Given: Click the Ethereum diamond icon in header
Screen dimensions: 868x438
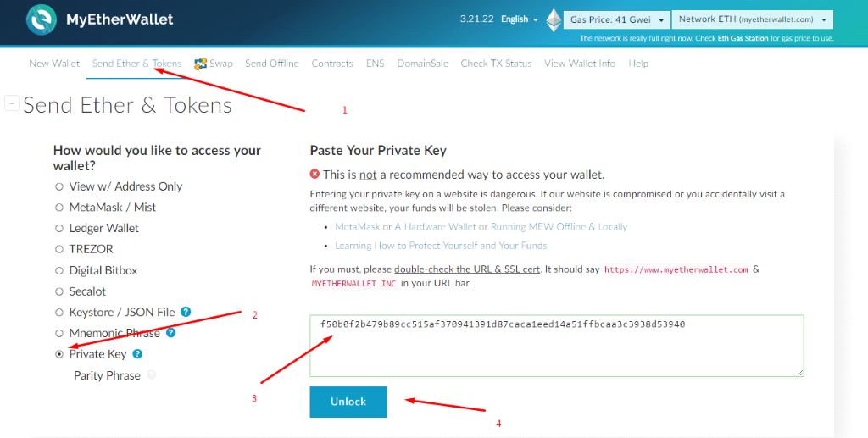Looking at the screenshot, I should point(554,19).
